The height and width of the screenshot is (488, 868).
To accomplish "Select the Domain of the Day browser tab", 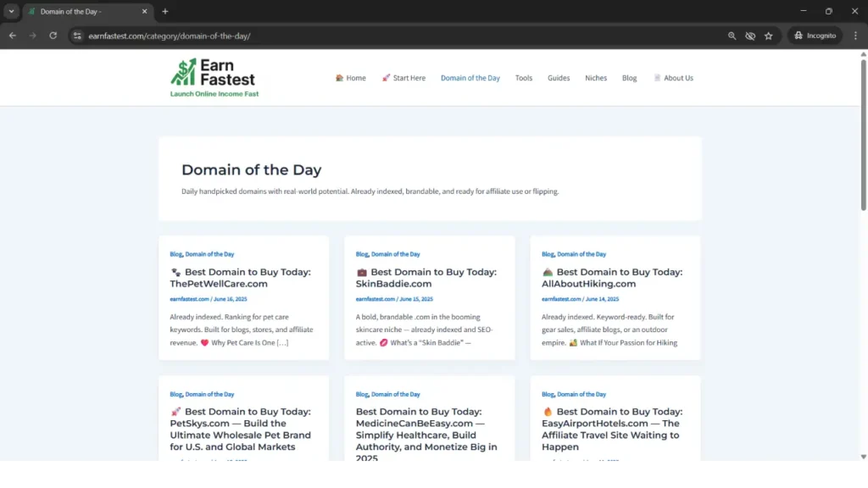I will pyautogui.click(x=87, y=12).
